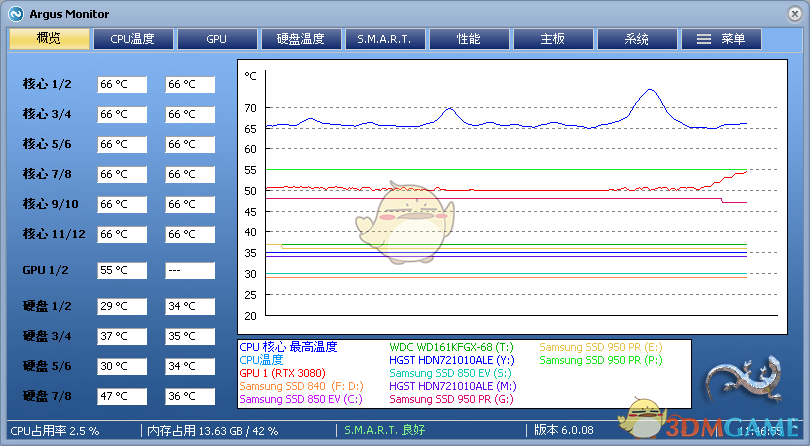Select legend entry CPU 核心 最高温度

288,347
